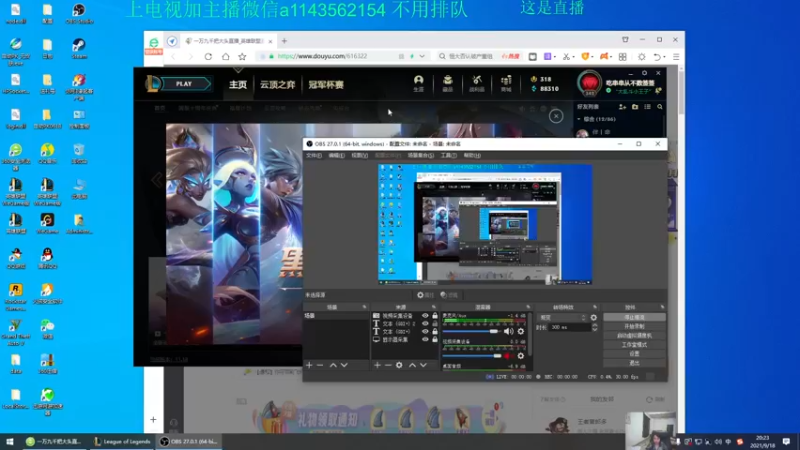800x450 pixels.
Task: Adjust video capture device volume slider
Action: point(472,356)
